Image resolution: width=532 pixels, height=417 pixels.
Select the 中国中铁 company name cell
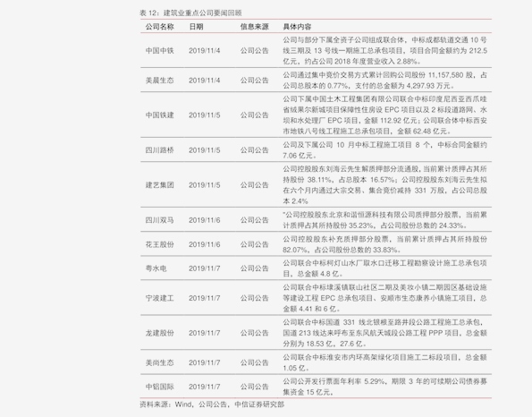coord(159,51)
